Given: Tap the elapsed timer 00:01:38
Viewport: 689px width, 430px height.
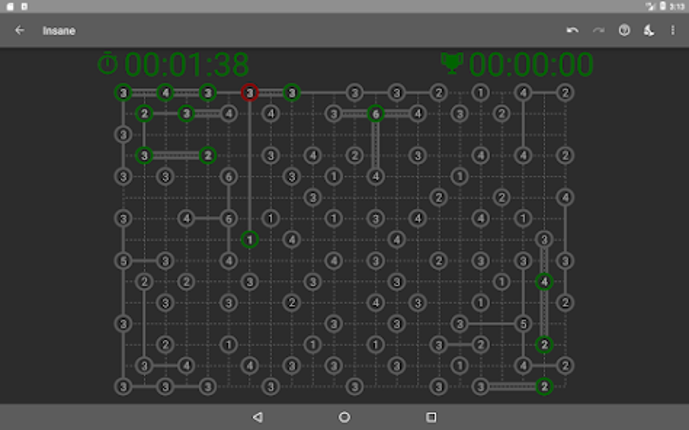Looking at the screenshot, I should pyautogui.click(x=186, y=65).
